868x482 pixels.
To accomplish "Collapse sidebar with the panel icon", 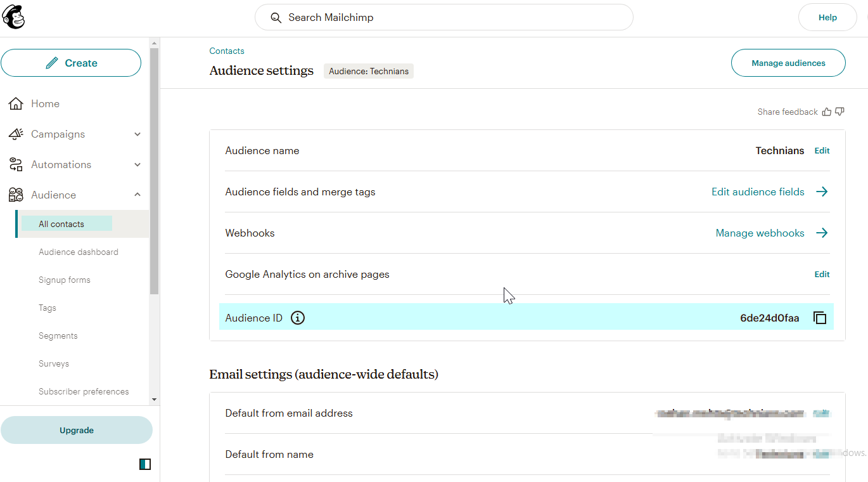I will click(145, 464).
